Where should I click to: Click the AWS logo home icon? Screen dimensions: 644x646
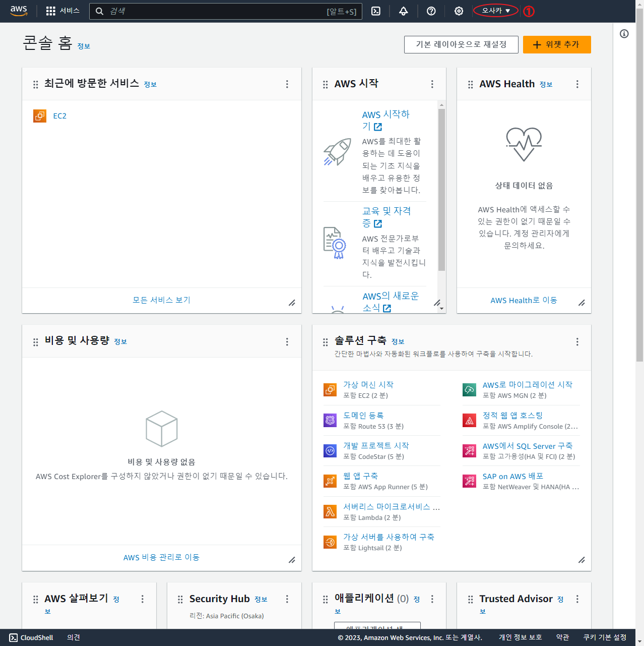(x=19, y=11)
